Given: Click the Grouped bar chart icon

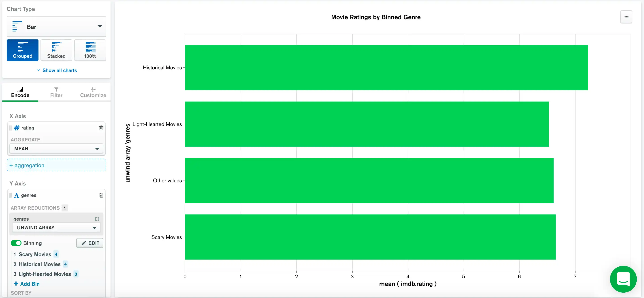Looking at the screenshot, I should coord(22,50).
